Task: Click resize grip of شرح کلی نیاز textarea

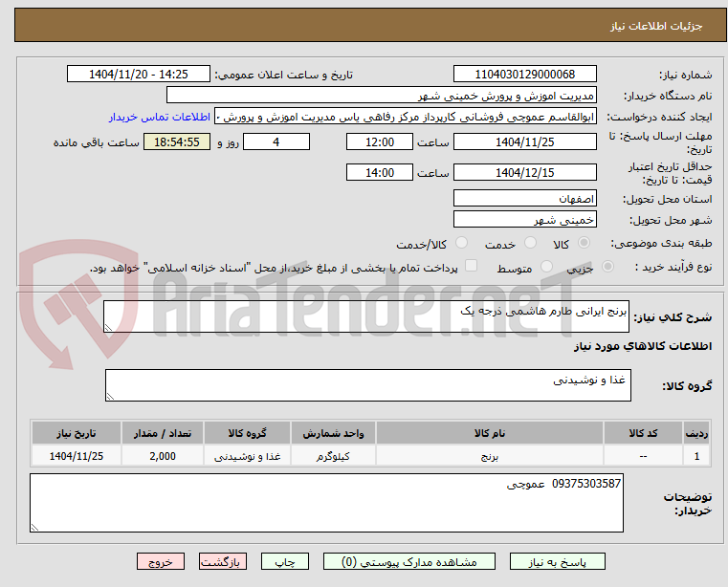Action: tap(108, 328)
